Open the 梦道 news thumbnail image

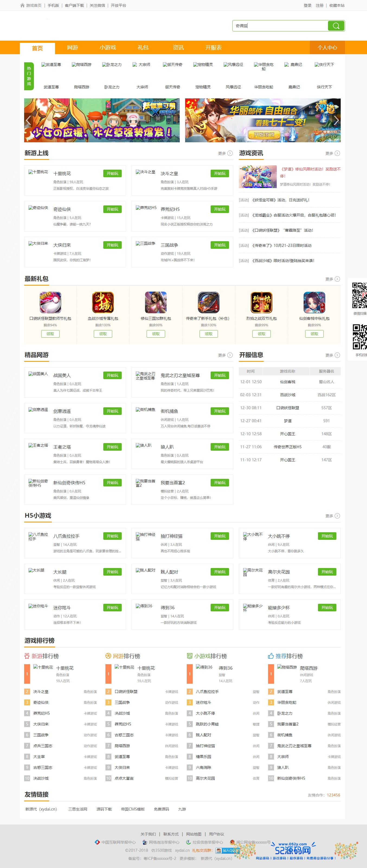tap(257, 177)
